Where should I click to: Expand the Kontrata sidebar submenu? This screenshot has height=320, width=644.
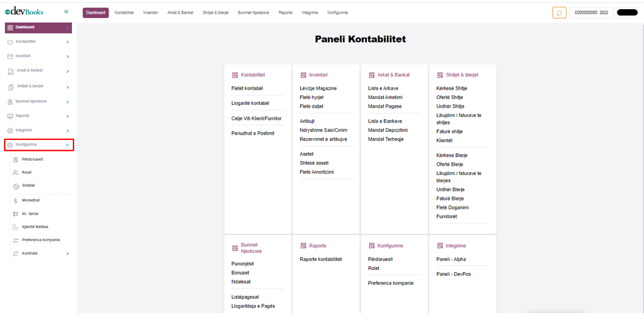point(67,254)
